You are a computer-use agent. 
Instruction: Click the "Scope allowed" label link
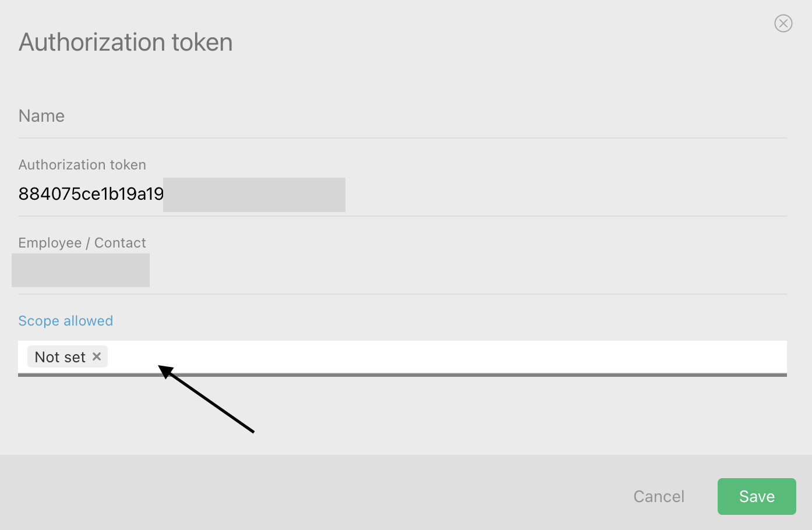(x=66, y=321)
